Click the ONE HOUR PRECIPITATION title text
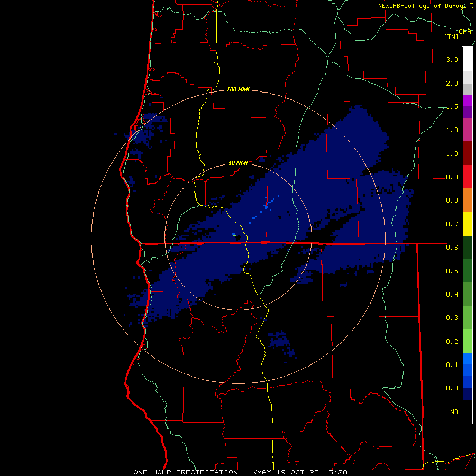The width and height of the screenshot is (476, 476). tap(186, 472)
